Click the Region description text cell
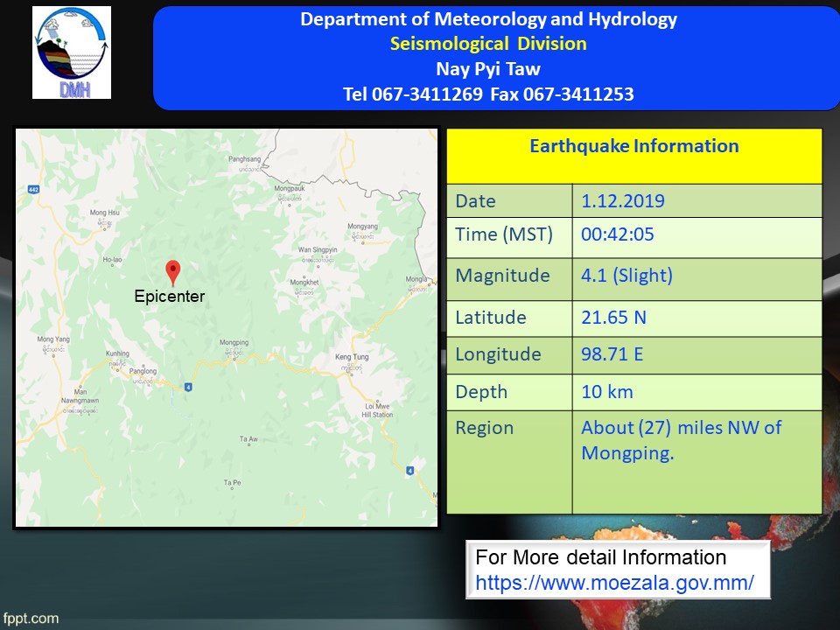The image size is (840, 630). [681, 440]
